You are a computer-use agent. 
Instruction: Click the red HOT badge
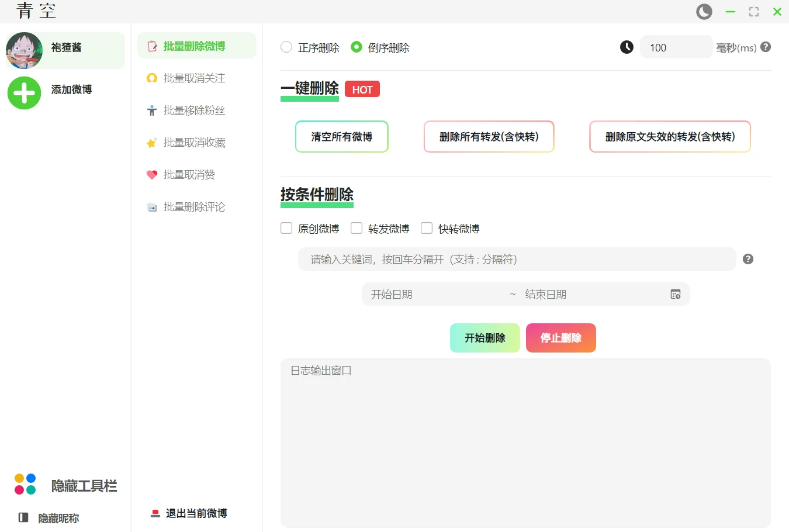(x=362, y=89)
